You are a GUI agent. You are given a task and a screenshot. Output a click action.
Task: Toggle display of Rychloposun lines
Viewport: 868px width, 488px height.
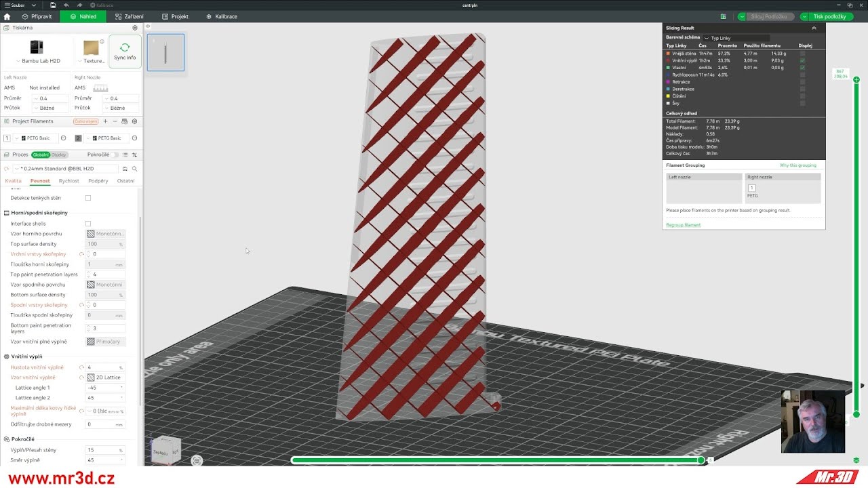pos(803,75)
